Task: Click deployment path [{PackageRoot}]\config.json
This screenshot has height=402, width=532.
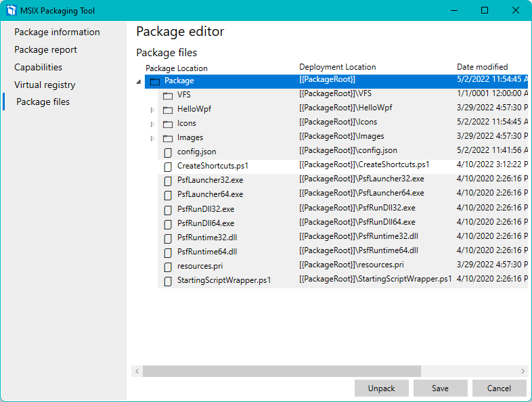Action: click(348, 150)
